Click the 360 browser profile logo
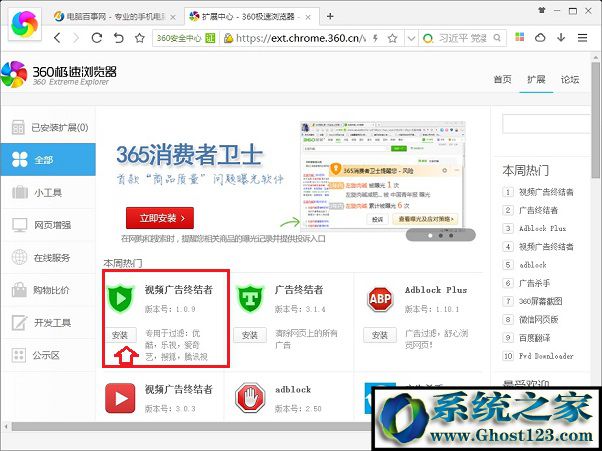 [x=24, y=24]
